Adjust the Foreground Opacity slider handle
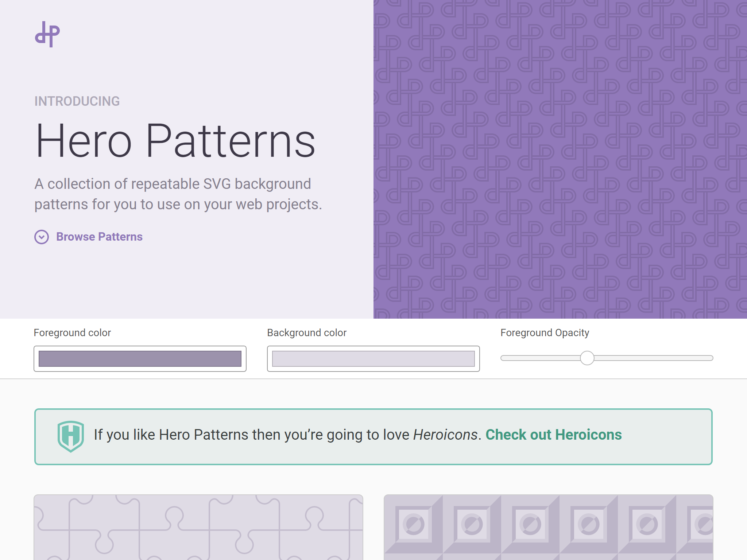Viewport: 747px width, 560px height. 587,358
